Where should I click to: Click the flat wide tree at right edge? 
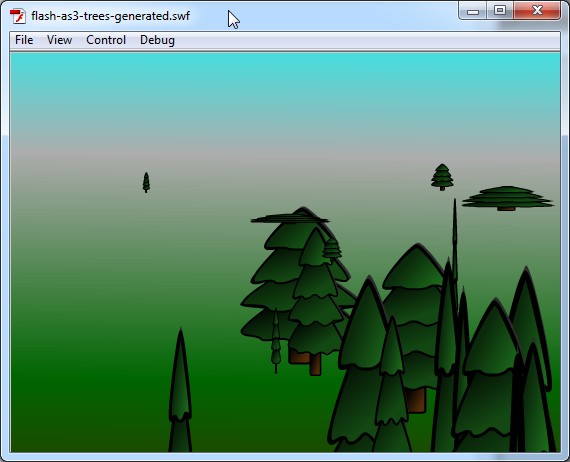507,198
